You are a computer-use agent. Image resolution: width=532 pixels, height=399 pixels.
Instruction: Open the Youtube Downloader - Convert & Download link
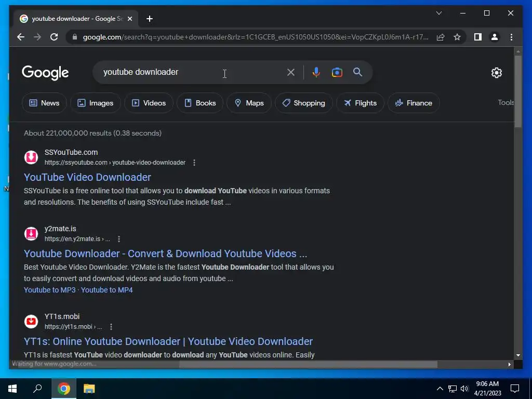tap(165, 254)
